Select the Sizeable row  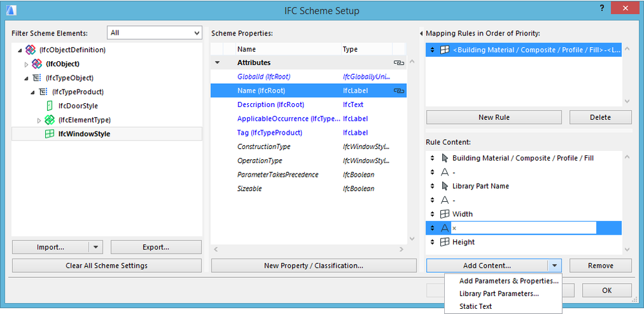pyautogui.click(x=308, y=189)
